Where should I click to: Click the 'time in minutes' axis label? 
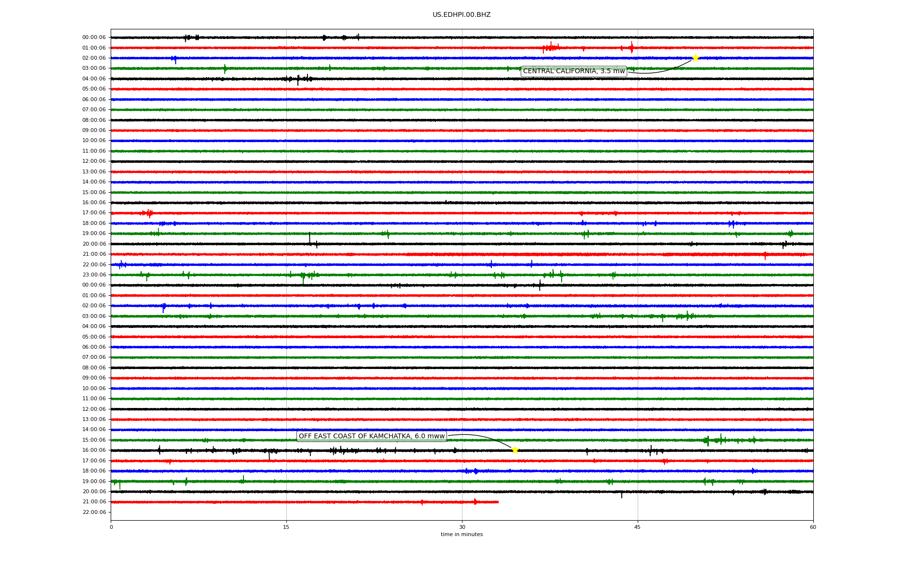pos(461,535)
